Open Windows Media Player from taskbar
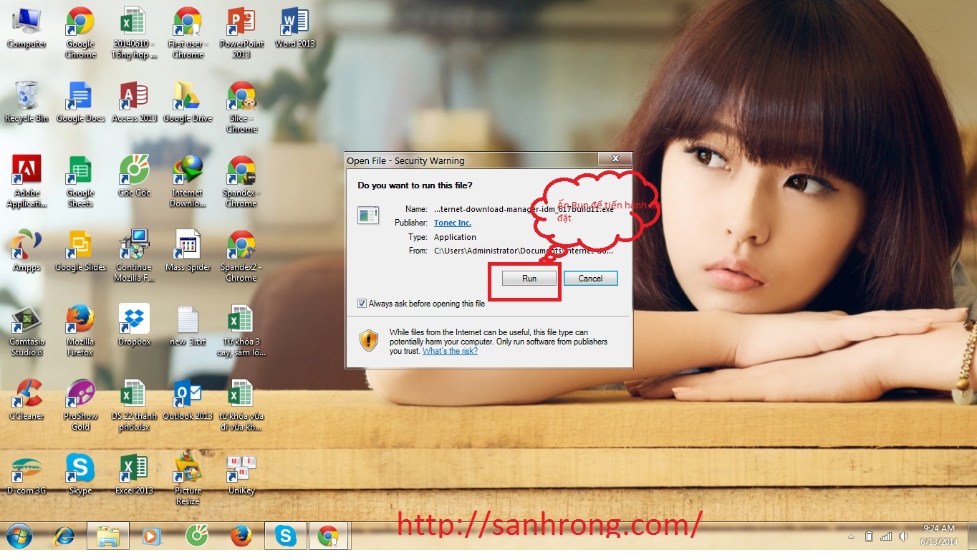 (x=151, y=536)
